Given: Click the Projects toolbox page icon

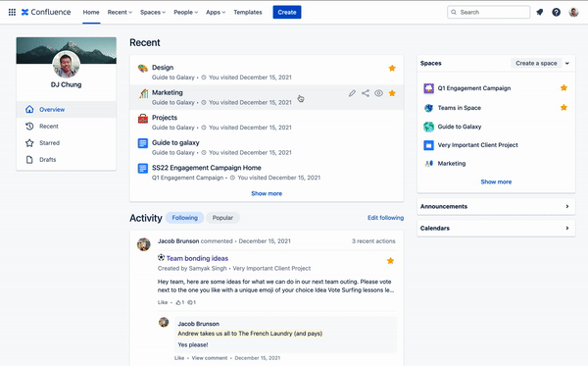Looking at the screenshot, I should click(143, 119).
